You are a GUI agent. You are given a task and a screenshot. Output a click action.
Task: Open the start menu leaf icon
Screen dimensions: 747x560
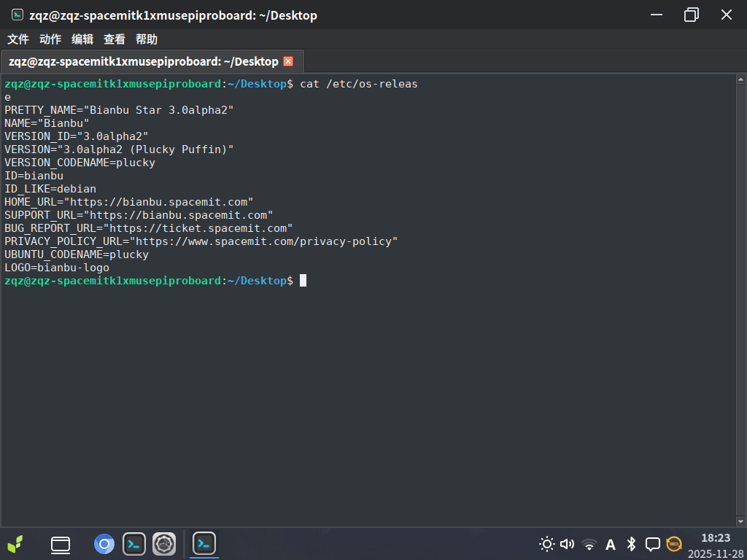(x=15, y=544)
